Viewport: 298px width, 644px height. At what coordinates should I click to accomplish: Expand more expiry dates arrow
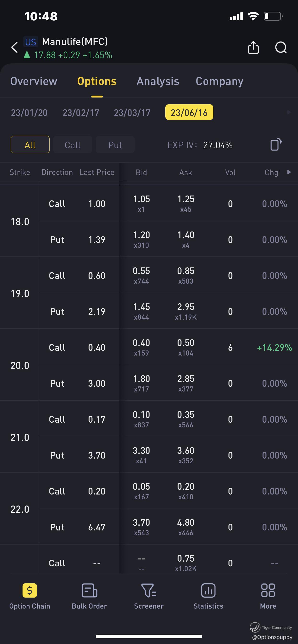click(x=289, y=112)
